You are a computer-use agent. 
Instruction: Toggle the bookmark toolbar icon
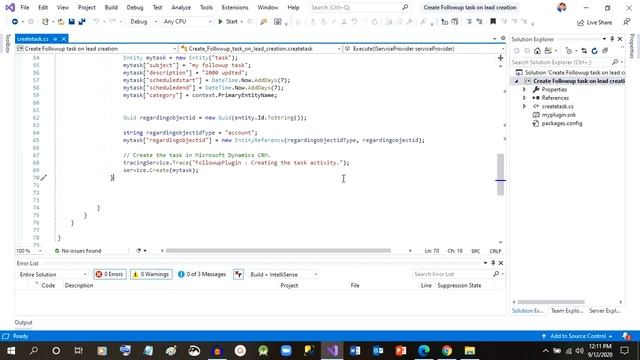[493, 22]
